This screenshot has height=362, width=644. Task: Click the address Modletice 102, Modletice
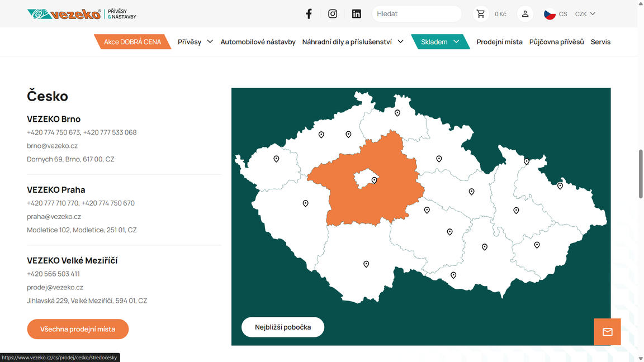(x=82, y=230)
